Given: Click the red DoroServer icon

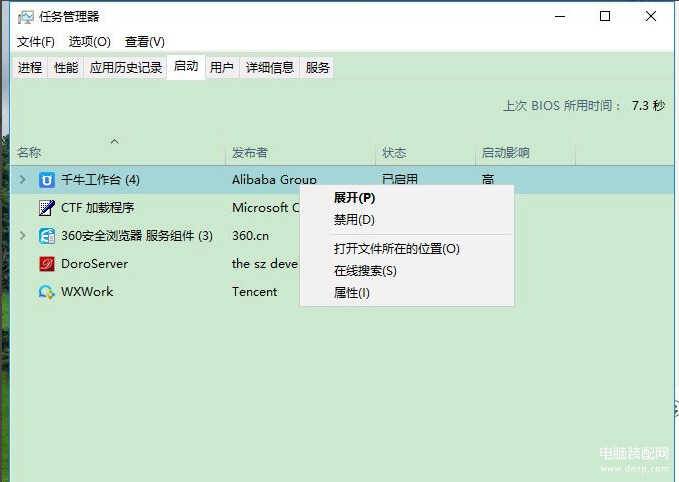Looking at the screenshot, I should click(x=47, y=264).
